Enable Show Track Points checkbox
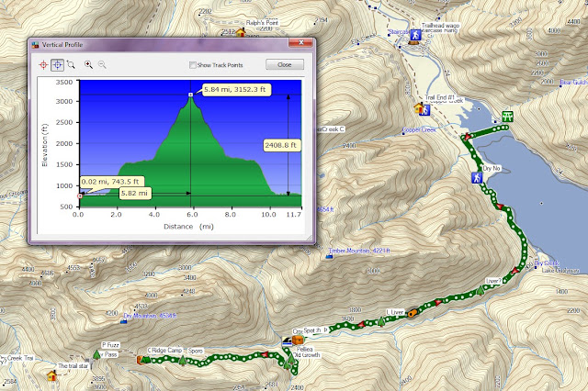Screen dimensions: 588x391 (193, 65)
